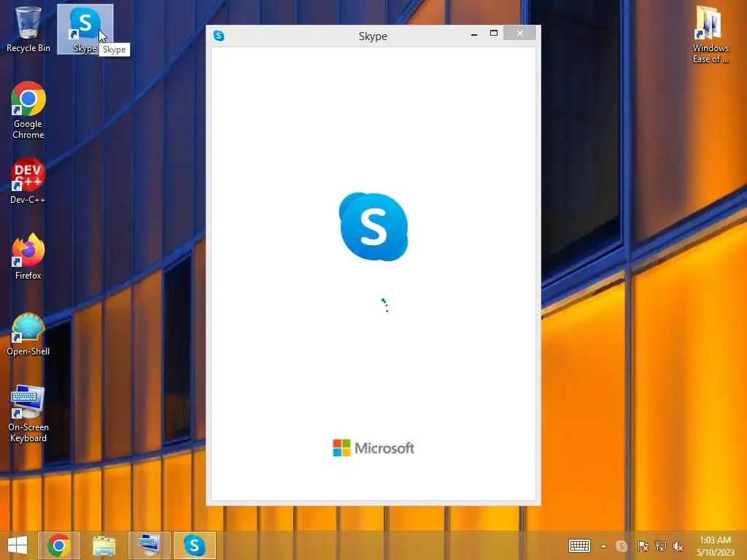This screenshot has width=747, height=560.
Task: Open the Action Center flag icon
Action: pyautogui.click(x=643, y=546)
